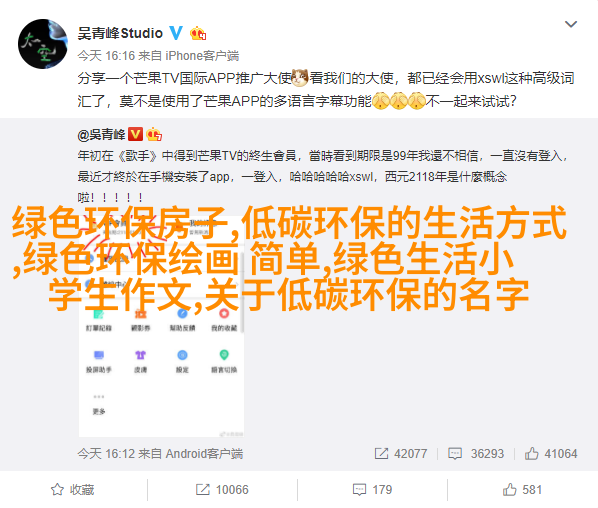Open the 今天 16:12 original post timestamp

click(x=106, y=453)
